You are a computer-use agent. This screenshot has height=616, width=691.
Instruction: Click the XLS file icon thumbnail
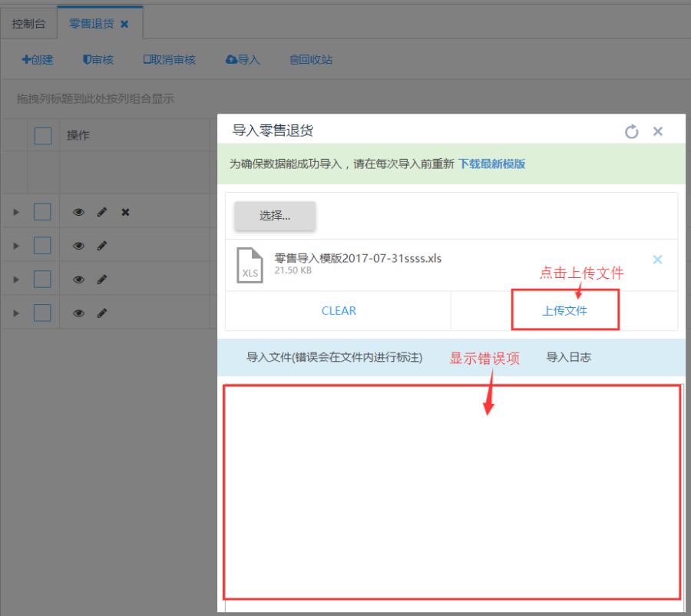click(x=250, y=265)
